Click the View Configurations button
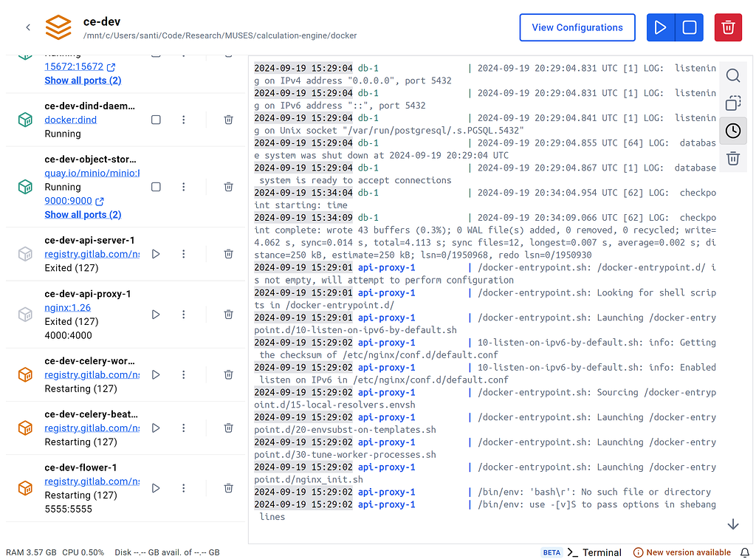The height and width of the screenshot is (559, 756). 577,27
